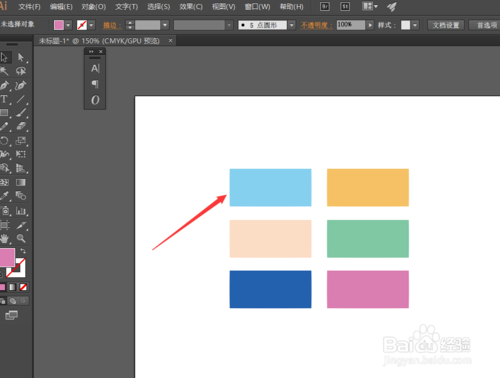
Task: Open the 窗口(W) menu
Action: (x=257, y=7)
